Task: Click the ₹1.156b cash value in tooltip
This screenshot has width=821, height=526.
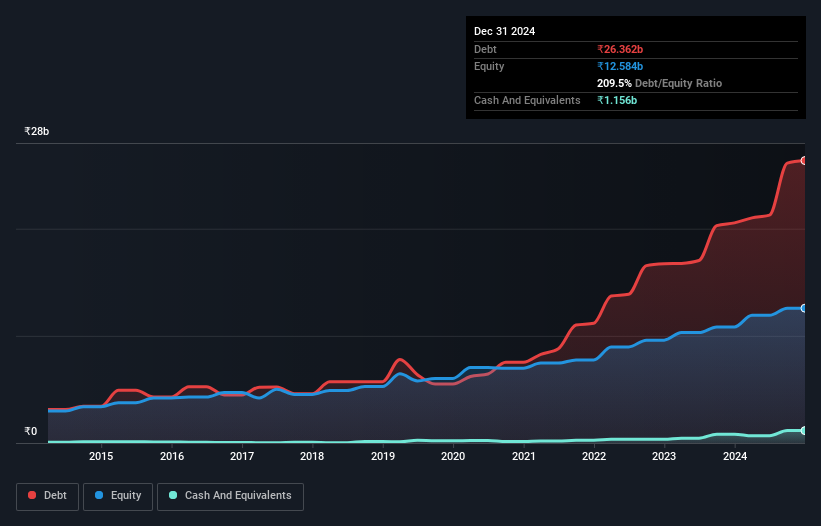Action: coord(617,100)
